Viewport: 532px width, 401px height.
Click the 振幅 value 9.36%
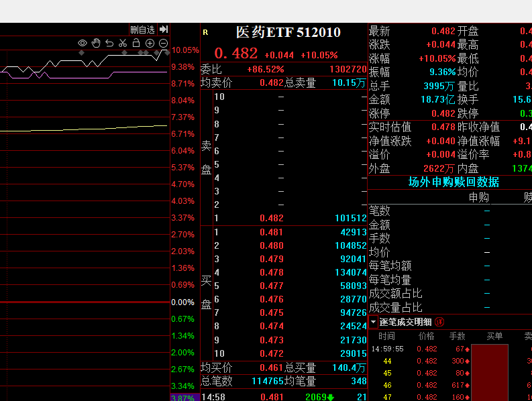tap(442, 72)
